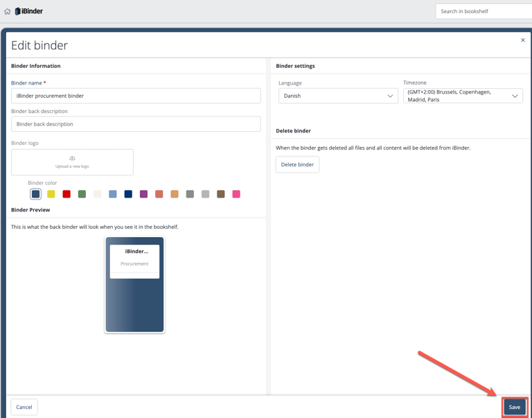Click the Binder name input field

coord(136,96)
